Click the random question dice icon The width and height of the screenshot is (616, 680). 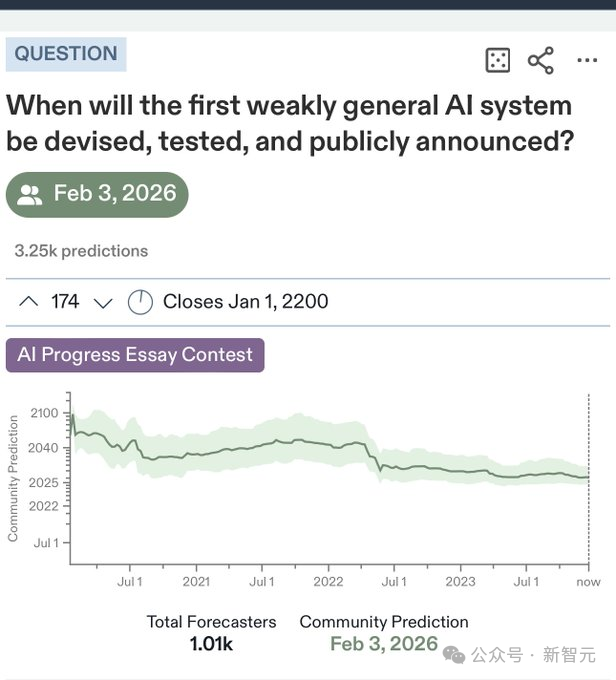(497, 61)
